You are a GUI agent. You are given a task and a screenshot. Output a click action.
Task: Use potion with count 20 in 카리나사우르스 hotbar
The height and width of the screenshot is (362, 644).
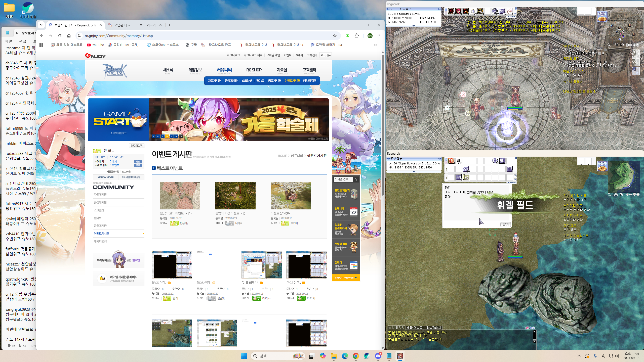[473, 11]
